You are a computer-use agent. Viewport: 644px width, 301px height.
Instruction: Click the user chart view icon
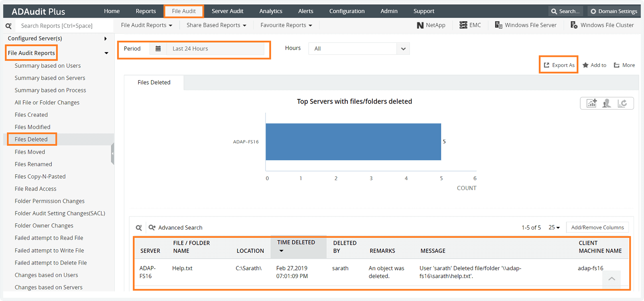pos(607,103)
